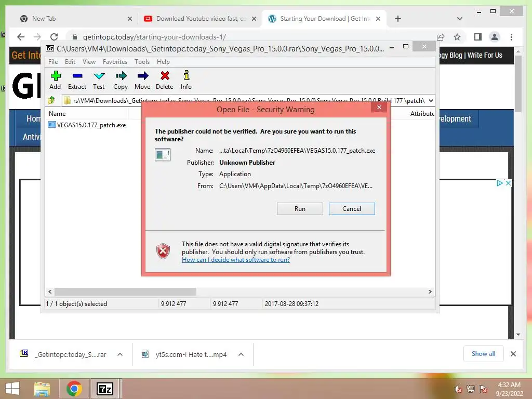The height and width of the screenshot is (399, 532).
Task: Click the Move toolbar icon in 7-Zip
Action: coord(142,80)
